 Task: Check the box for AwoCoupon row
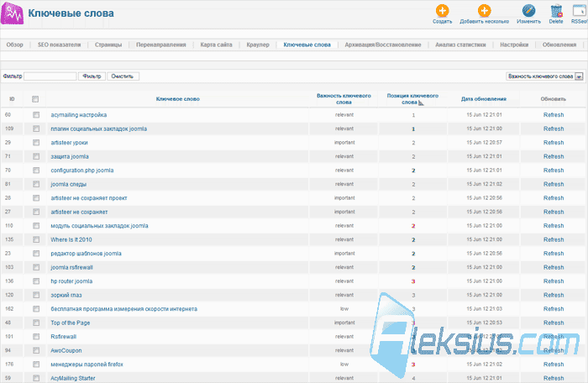pyautogui.click(x=36, y=350)
